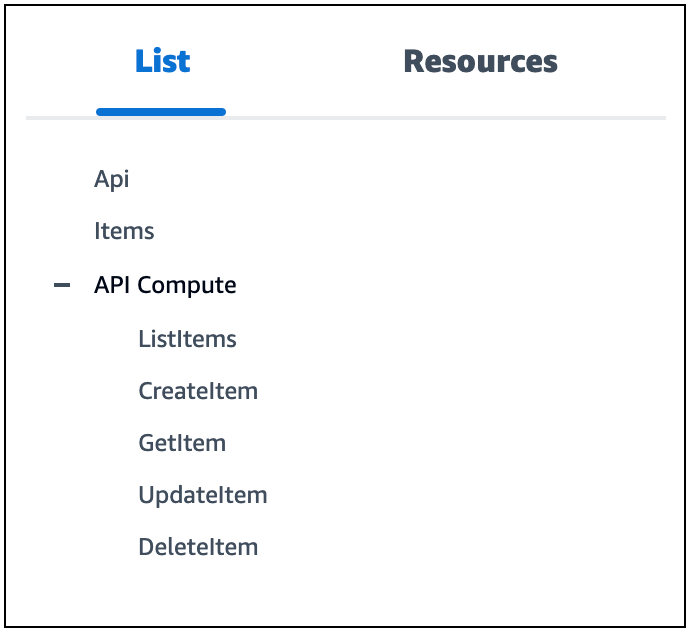Select the UpdateItem function
Screen dimensions: 690x632
click(x=203, y=495)
